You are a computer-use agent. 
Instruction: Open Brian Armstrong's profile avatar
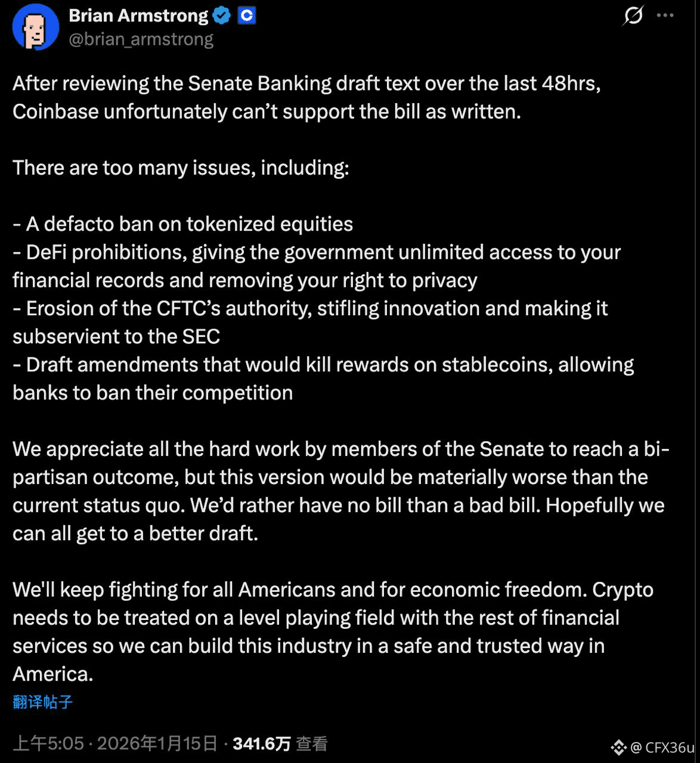(36, 27)
